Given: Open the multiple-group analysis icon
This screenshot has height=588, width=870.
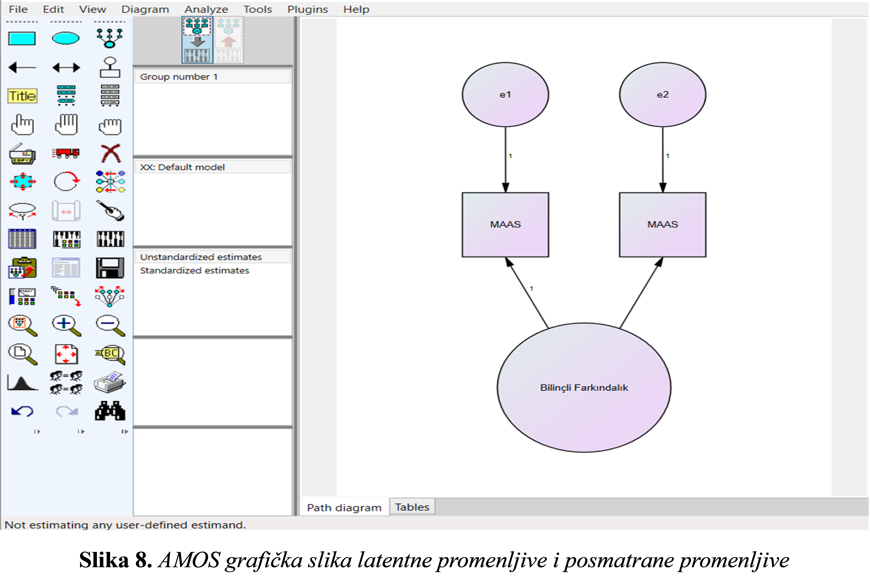Looking at the screenshot, I should 66,383.
